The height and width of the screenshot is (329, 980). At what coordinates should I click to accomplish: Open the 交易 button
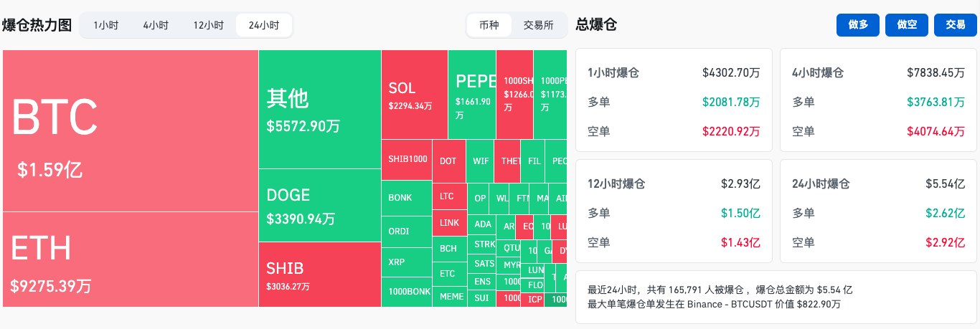[955, 25]
